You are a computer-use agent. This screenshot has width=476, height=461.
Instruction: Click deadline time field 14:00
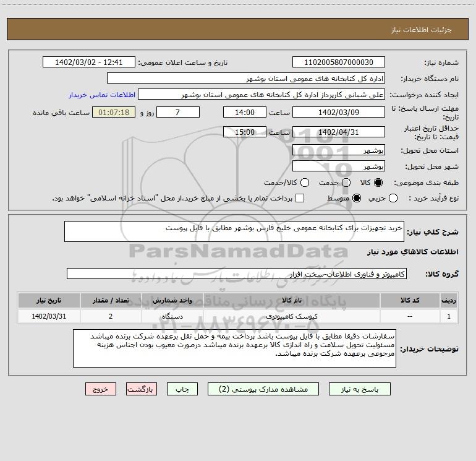[x=245, y=112]
